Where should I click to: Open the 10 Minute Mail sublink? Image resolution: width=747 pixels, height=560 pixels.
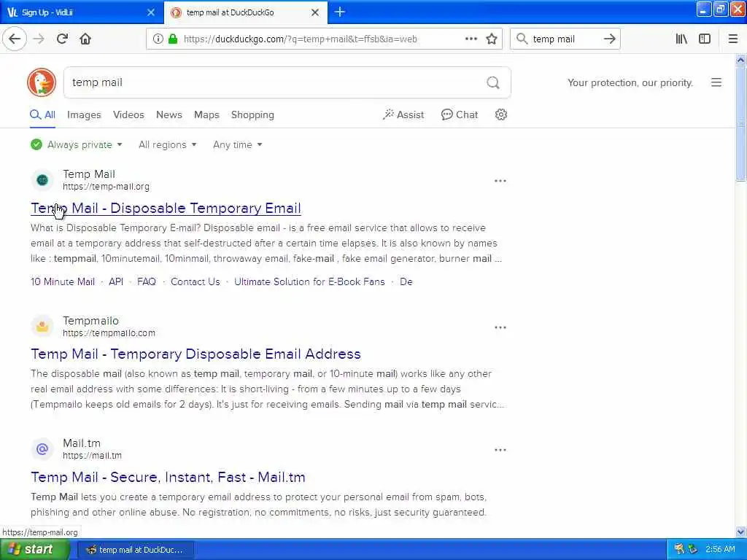tap(63, 281)
